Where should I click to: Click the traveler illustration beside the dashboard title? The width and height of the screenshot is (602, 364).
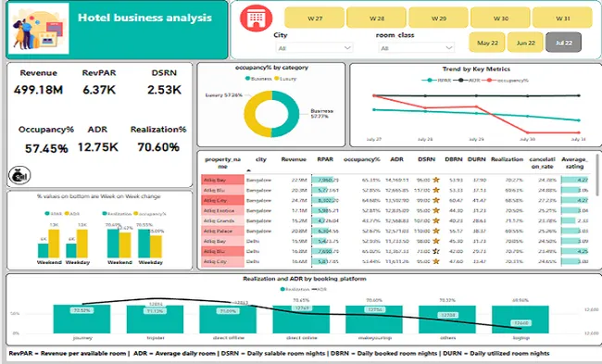pos(39,29)
